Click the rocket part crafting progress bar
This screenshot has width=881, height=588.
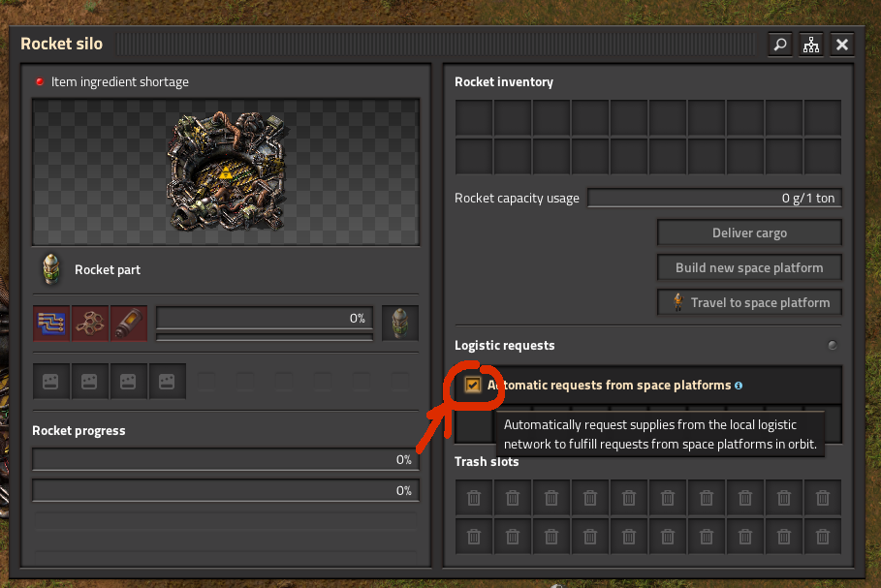click(x=264, y=319)
